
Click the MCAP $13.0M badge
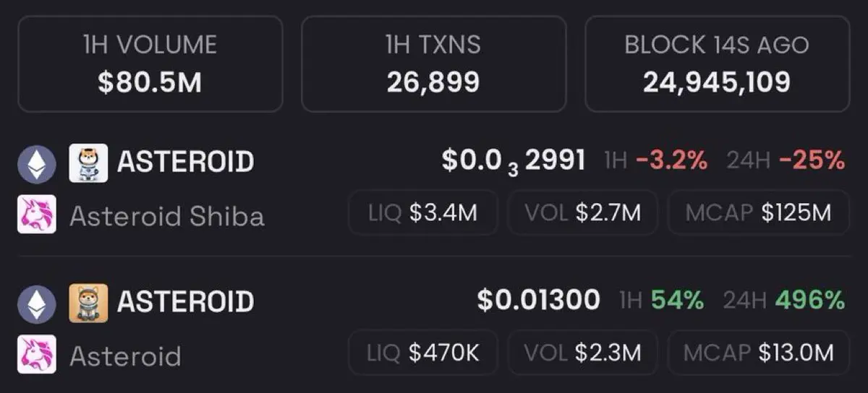click(x=758, y=353)
